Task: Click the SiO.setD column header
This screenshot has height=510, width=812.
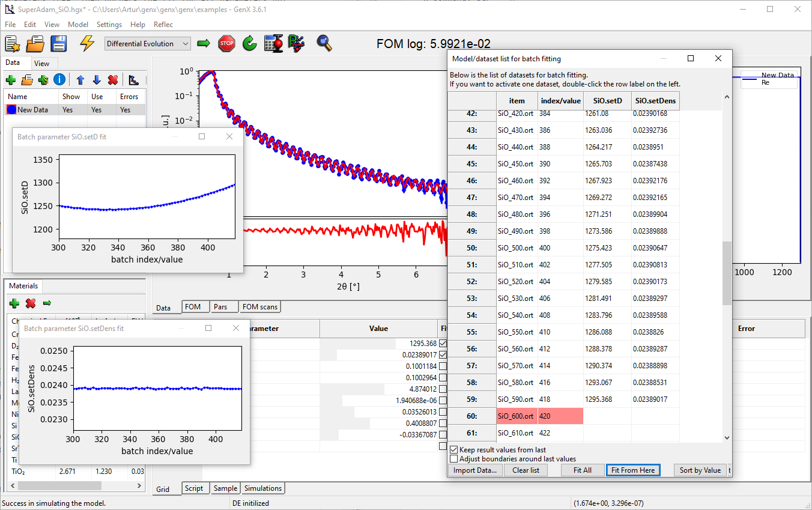Action: (607, 101)
